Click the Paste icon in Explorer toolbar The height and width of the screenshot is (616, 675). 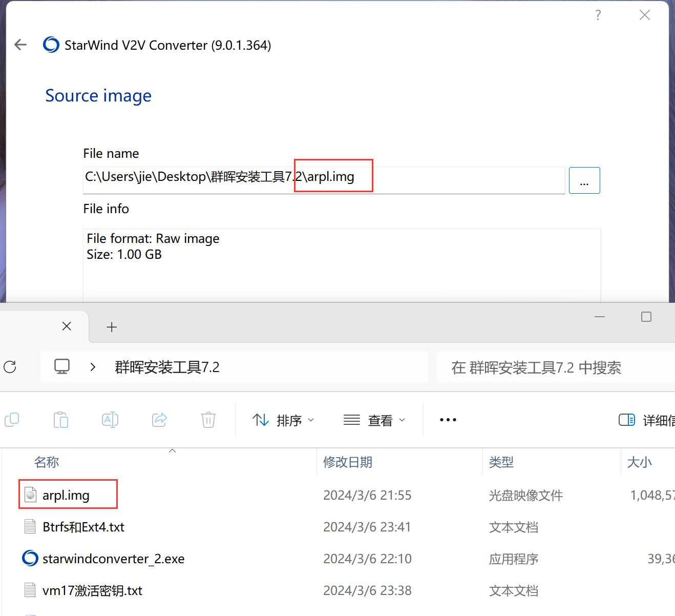(61, 420)
